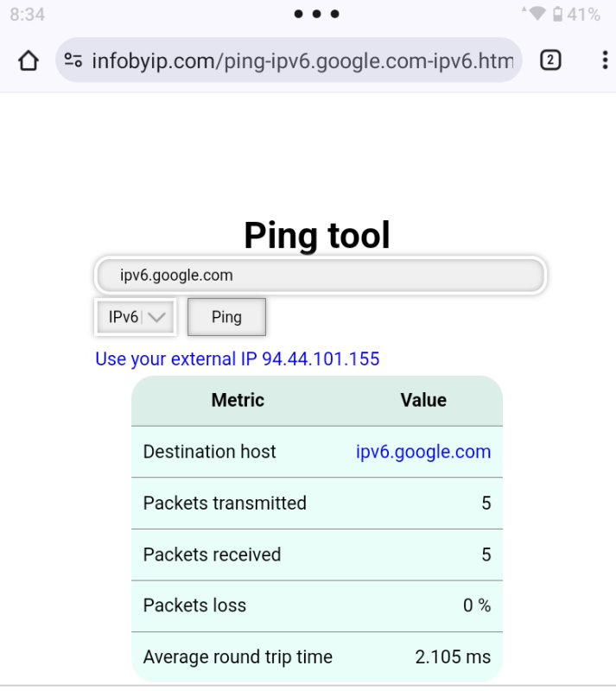Viewport: 616px width, 691px height.
Task: Click the Metric column header
Action: coord(238,400)
